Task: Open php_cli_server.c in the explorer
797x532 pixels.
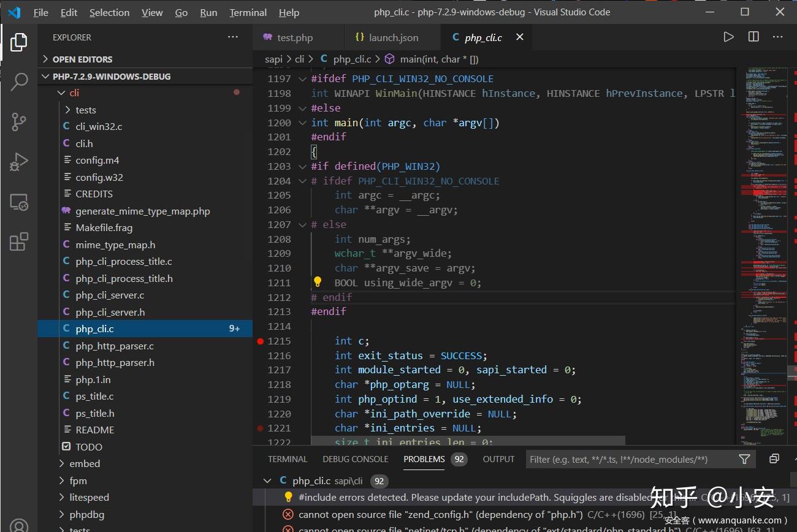Action: (x=110, y=295)
